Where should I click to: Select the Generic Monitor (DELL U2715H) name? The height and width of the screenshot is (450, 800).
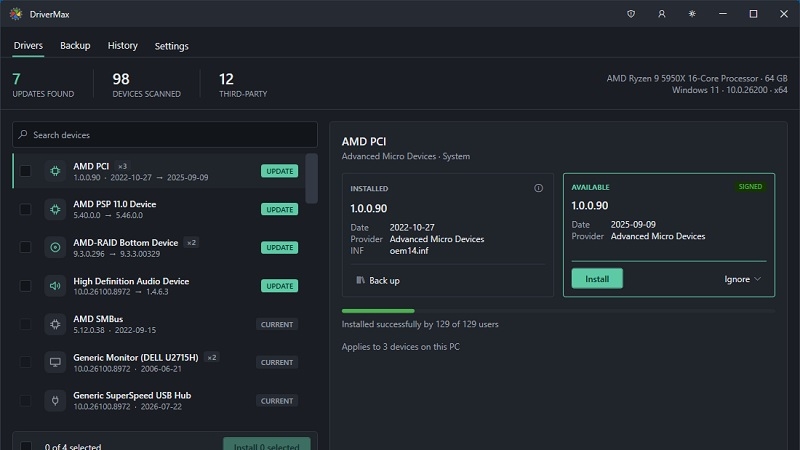[x=136, y=358]
